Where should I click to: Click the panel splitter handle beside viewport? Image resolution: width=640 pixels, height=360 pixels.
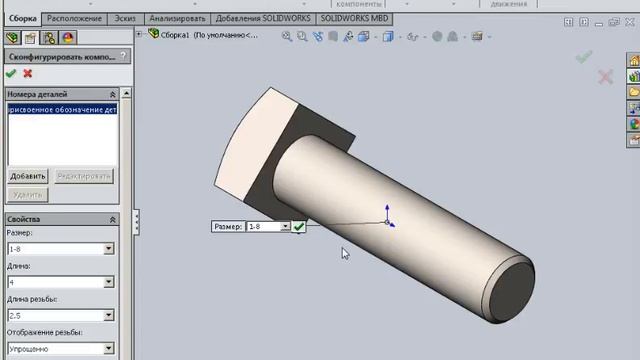coord(136,222)
